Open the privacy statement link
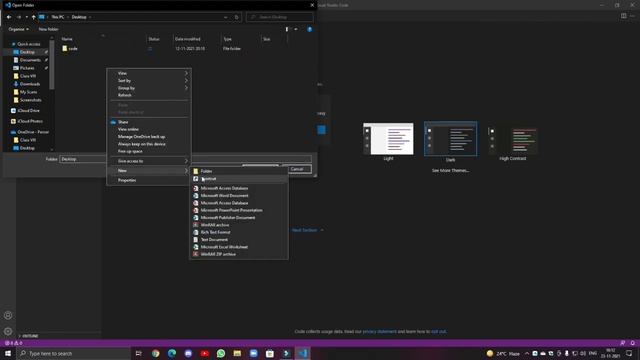 tap(379, 331)
